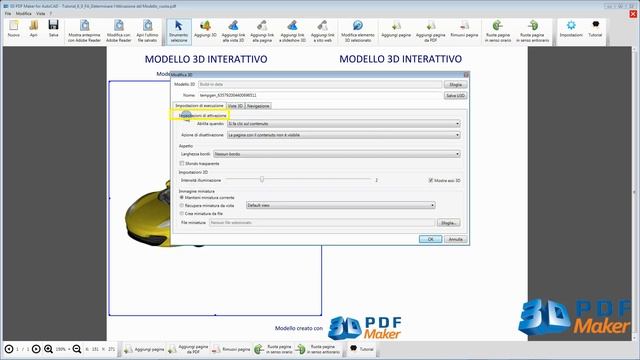Select the Strumento selezione arrow tool
640x360 pixels.
179,31
